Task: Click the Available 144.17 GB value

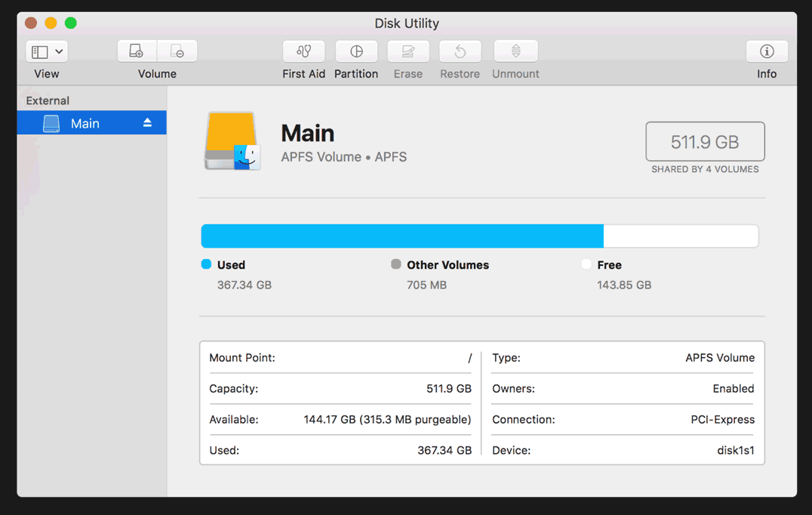Action: pos(387,420)
